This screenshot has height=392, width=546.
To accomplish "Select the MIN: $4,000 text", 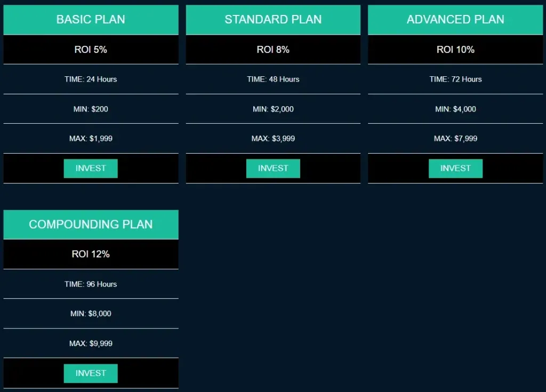I will [x=455, y=109].
